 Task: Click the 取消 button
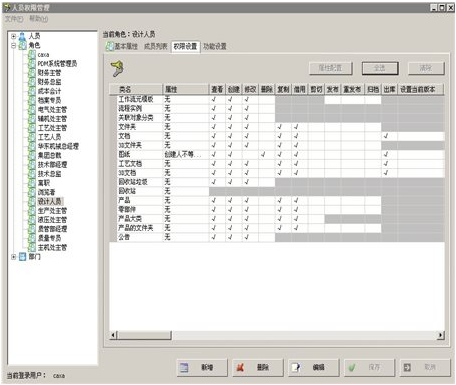tap(425, 367)
